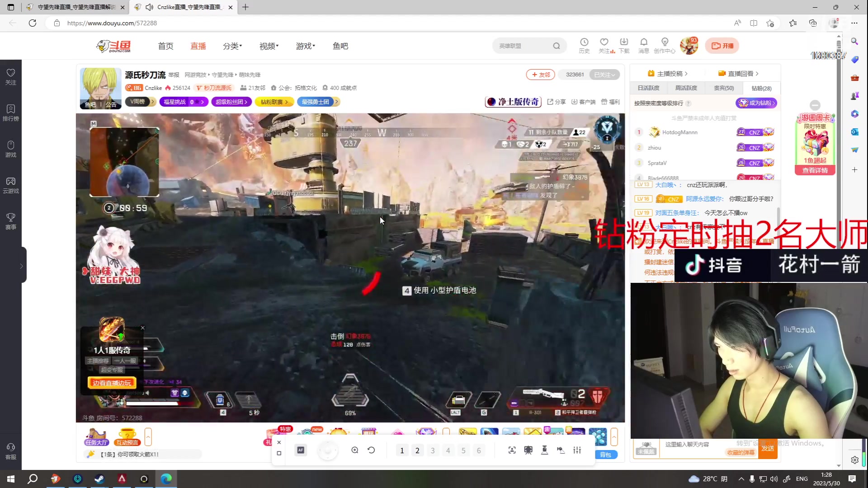868x488 pixels.
Task: Expand the 视频 video dropdown
Action: [269, 46]
